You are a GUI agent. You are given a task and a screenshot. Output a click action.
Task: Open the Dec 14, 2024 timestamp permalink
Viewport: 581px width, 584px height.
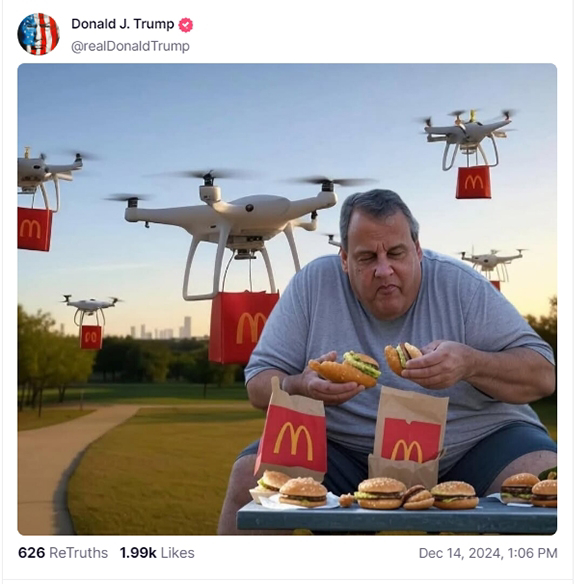pos(488,553)
